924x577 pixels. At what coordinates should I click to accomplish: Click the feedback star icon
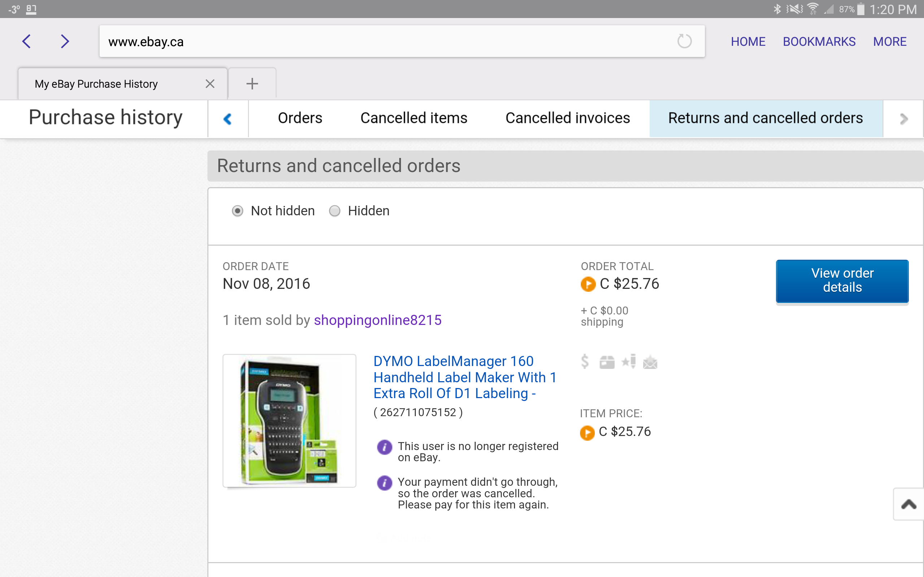click(629, 362)
